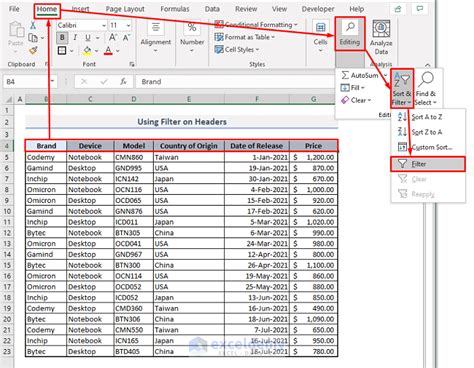
Task: Open the Font dialog launcher
Action: tap(132, 64)
